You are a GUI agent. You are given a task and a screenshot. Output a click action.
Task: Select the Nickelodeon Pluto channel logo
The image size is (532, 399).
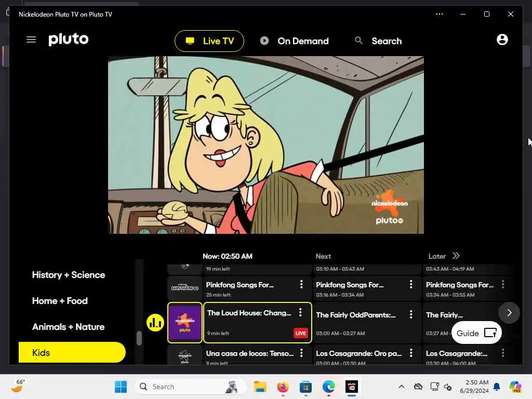coord(185,323)
